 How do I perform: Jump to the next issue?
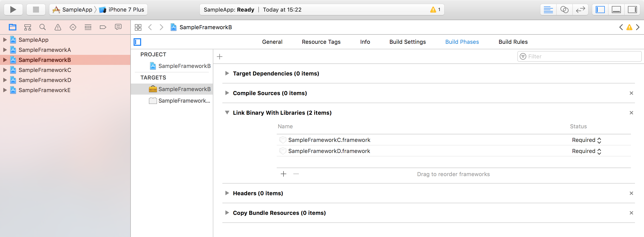click(638, 27)
